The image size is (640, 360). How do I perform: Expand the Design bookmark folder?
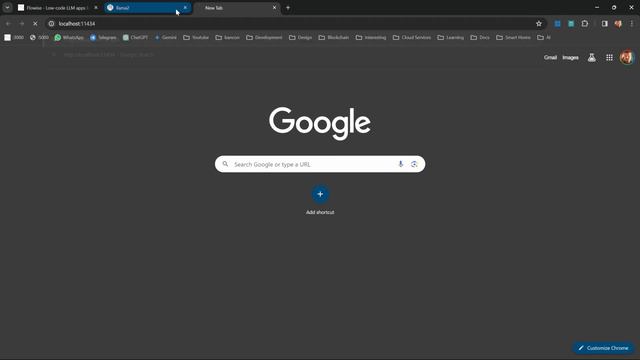300,38
